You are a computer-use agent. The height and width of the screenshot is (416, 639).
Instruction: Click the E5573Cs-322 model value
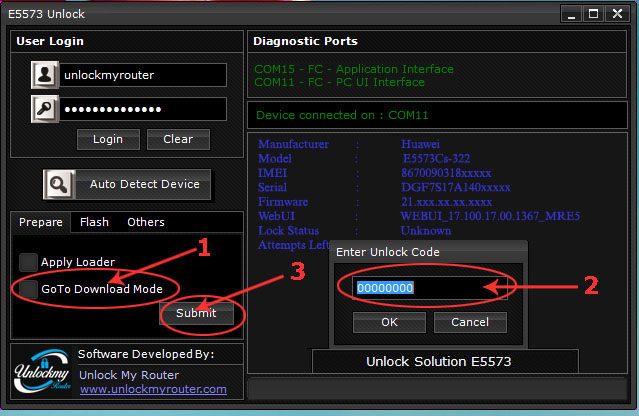[436, 158]
